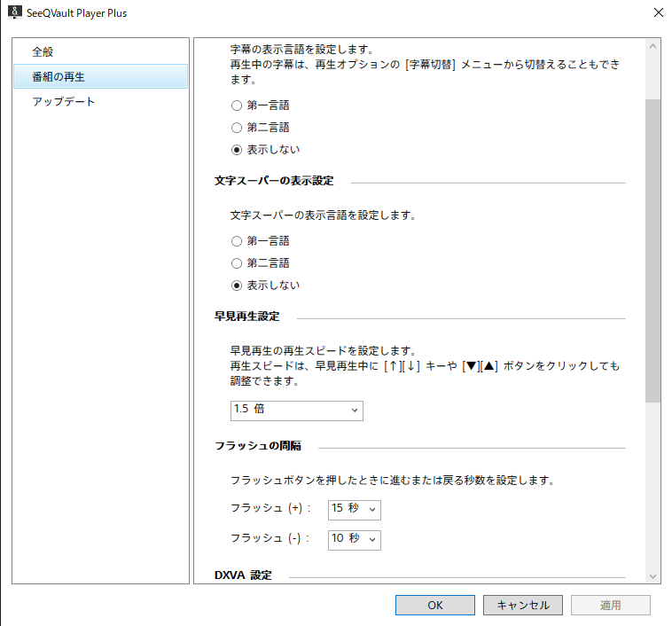
Task: Click the SeeQVault Player Plus title bar icon
Action: point(14,13)
